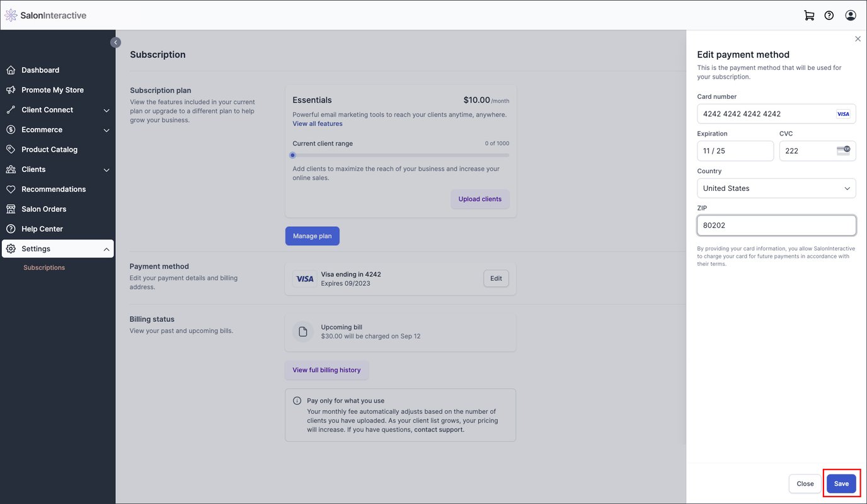867x504 pixels.
Task: Click the SalonInteractive logo
Action: (45, 15)
